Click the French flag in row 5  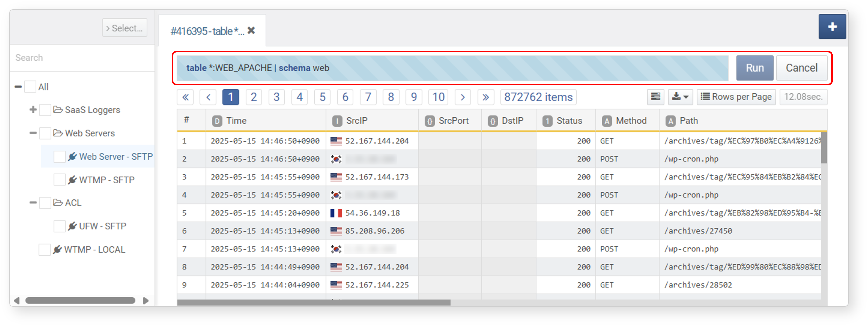click(x=336, y=213)
